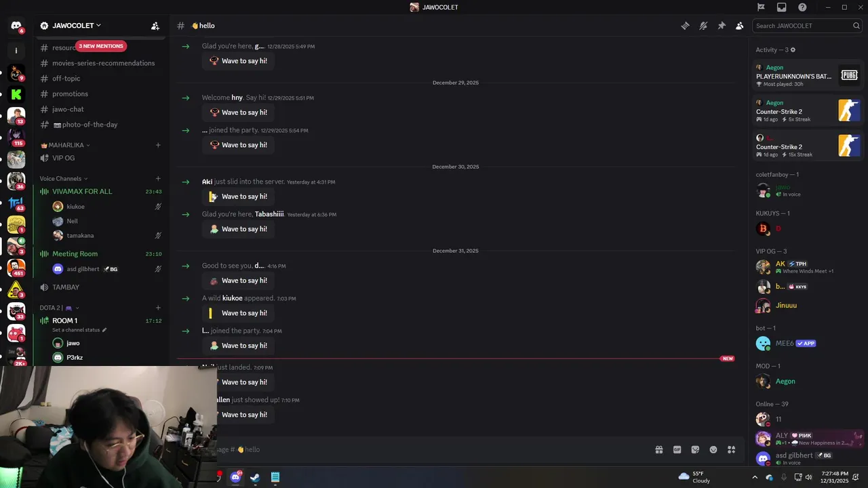This screenshot has width=868, height=488.
Task: Add a channel under Voice Channels
Action: pyautogui.click(x=158, y=179)
